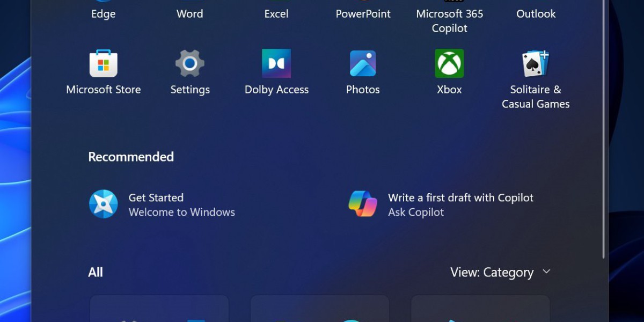Open 'Write a first draft with Copilot' suggestion
Screen dimensions: 644x322
(460, 204)
